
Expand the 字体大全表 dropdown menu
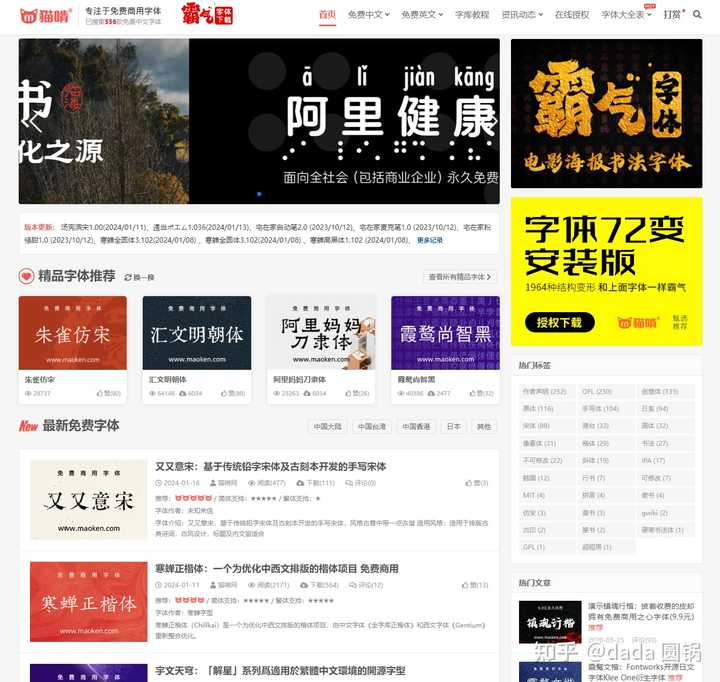tap(627, 15)
